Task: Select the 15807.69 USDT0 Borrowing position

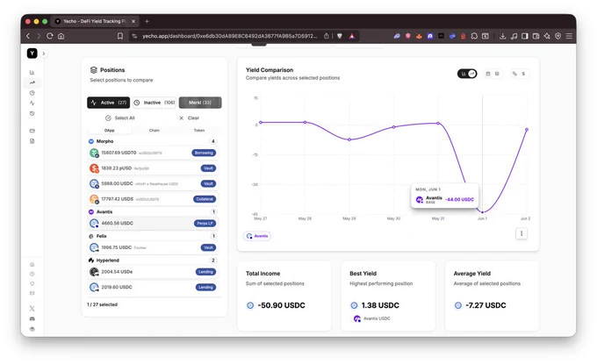Action: tap(153, 153)
